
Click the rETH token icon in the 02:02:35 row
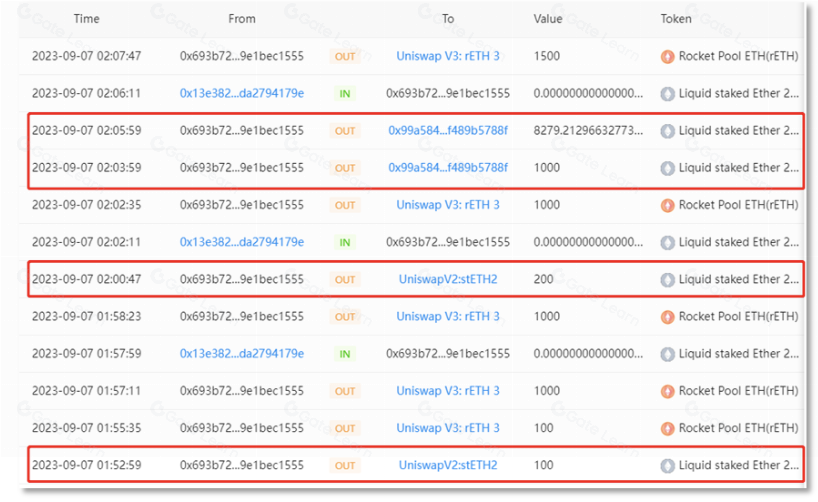click(667, 205)
